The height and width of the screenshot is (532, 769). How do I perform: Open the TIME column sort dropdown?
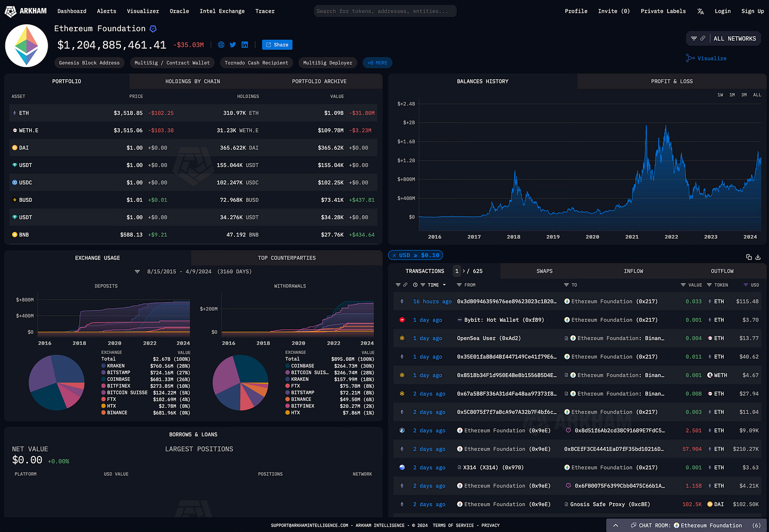(444, 285)
